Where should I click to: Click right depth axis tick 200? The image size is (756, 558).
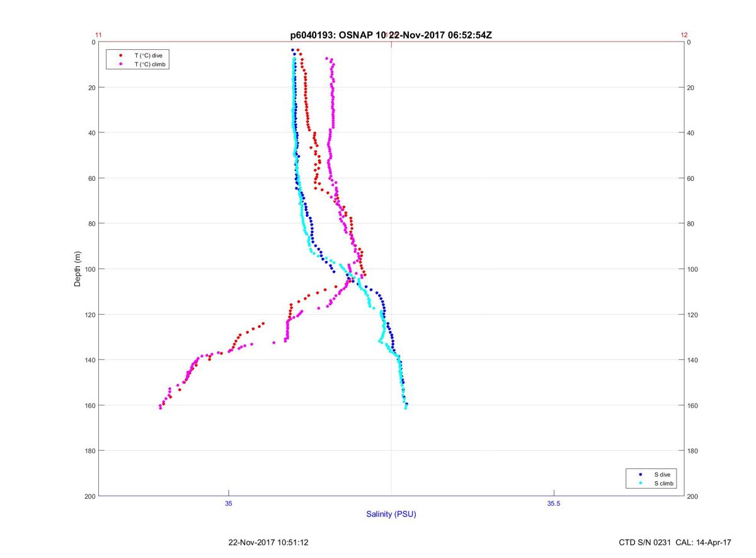coord(693,496)
